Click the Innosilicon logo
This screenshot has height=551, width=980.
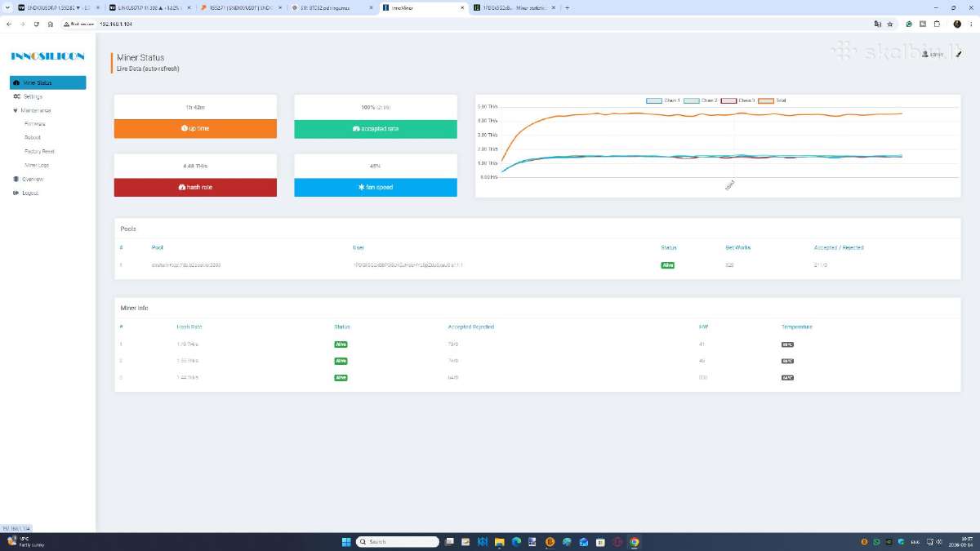tap(47, 56)
